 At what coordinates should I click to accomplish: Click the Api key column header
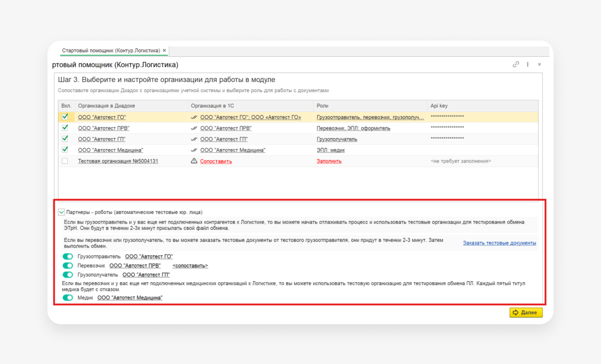(483, 106)
